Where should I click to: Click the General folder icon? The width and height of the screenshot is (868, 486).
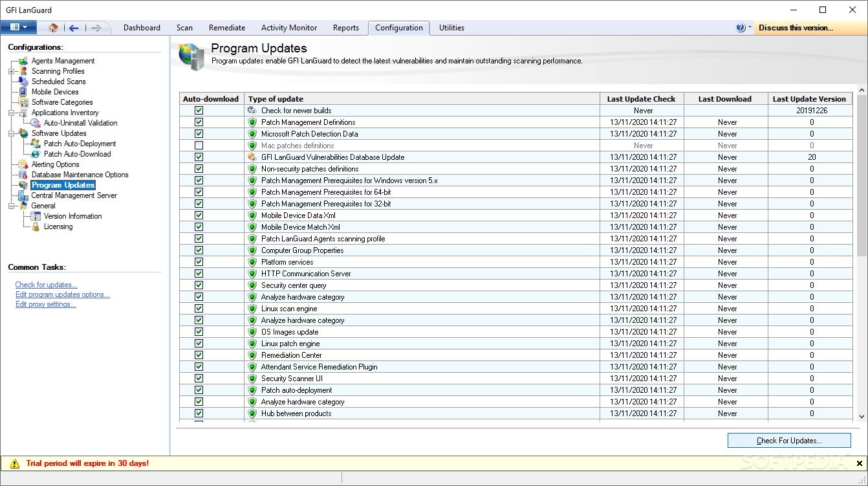(23, 206)
